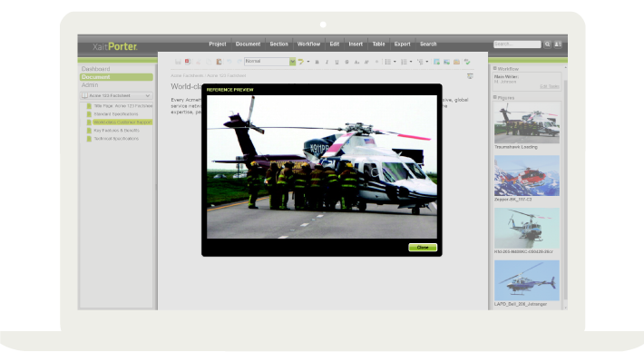Open the Insert menu
644x362 pixels.
pyautogui.click(x=356, y=44)
